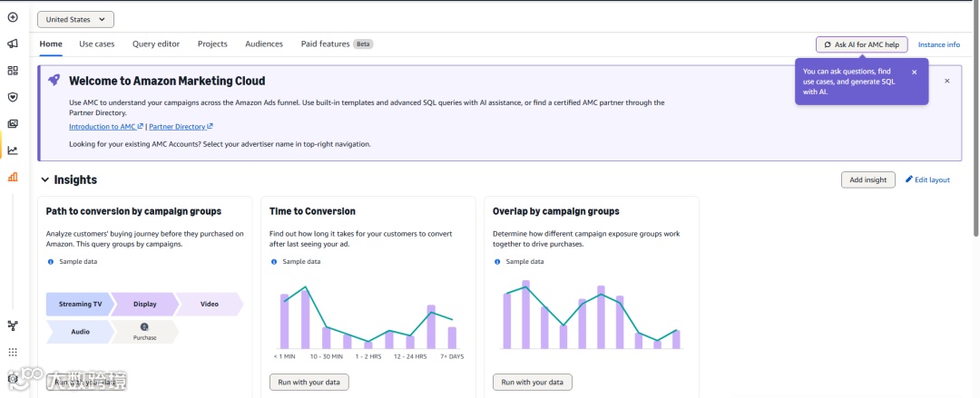Open the Query editor tab
This screenshot has width=980, height=398.
pyautogui.click(x=156, y=44)
